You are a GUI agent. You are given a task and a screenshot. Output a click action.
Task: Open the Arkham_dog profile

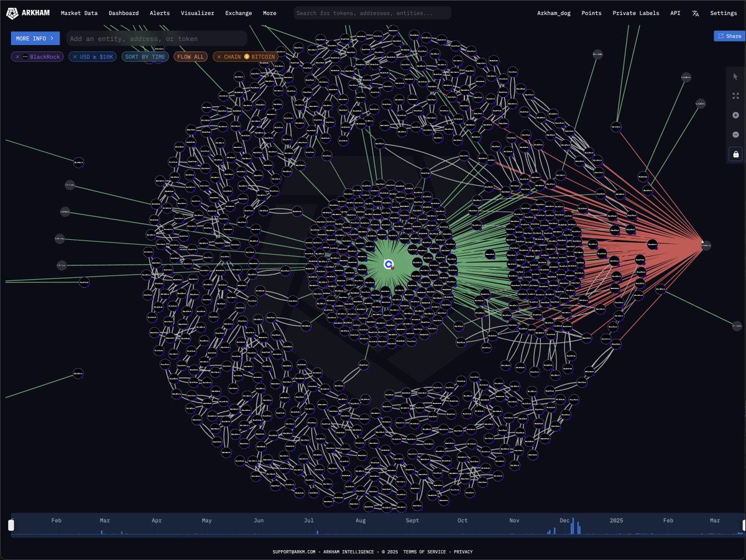(x=554, y=13)
